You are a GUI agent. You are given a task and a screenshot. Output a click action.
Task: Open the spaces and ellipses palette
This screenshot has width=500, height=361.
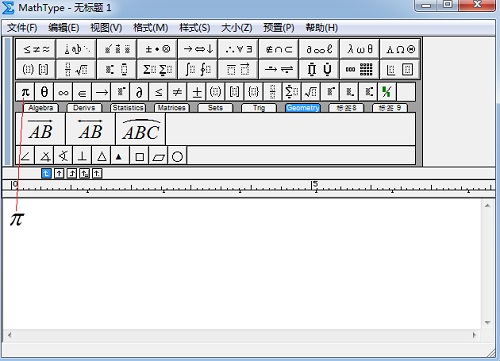click(x=76, y=49)
